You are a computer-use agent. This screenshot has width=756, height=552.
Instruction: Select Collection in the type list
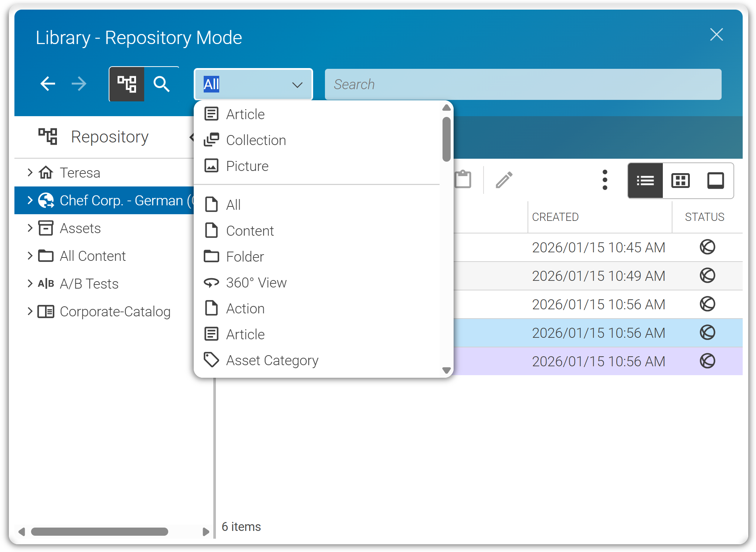[256, 140]
